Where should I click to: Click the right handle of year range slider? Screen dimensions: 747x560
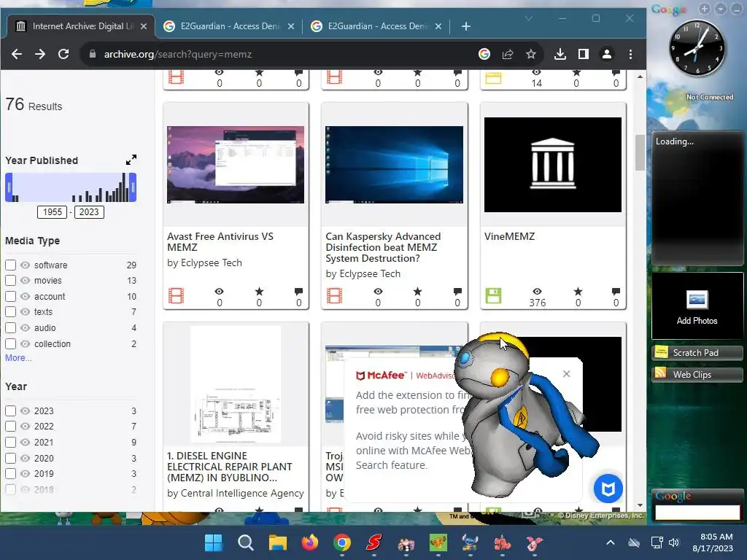click(133, 187)
